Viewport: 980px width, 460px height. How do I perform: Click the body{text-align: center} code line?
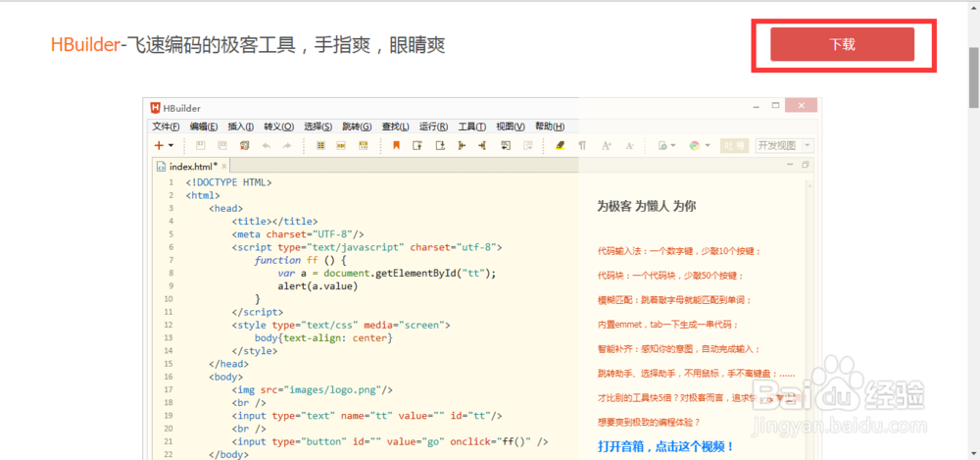click(x=323, y=338)
